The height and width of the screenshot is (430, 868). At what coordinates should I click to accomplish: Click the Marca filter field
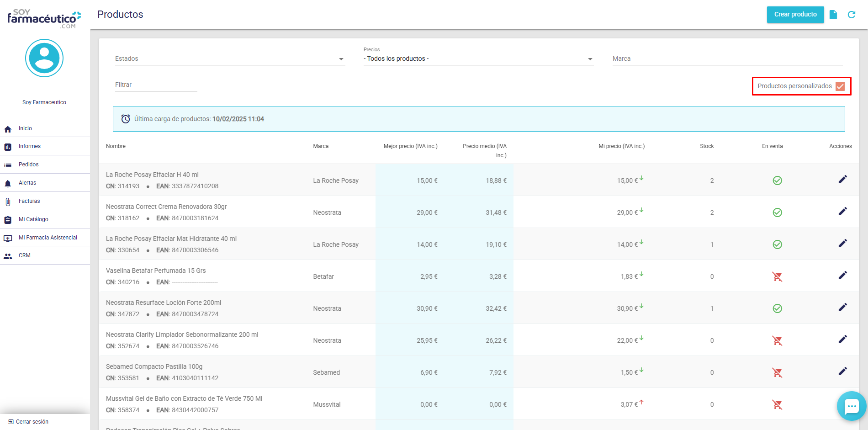[x=727, y=59]
